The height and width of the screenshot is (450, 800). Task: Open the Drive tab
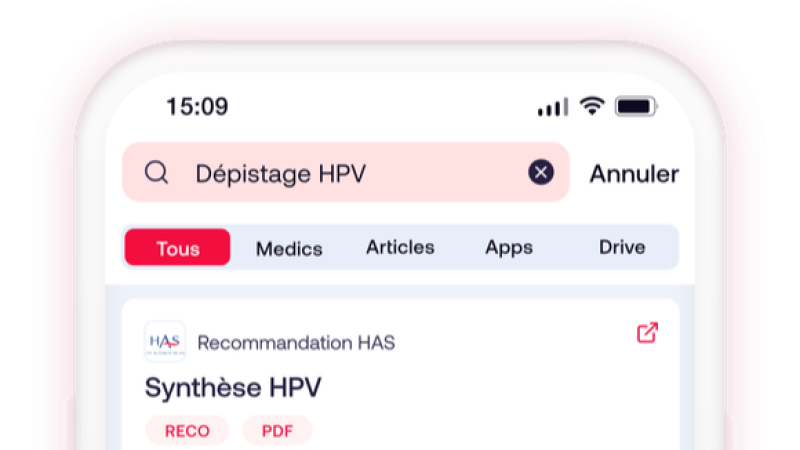[x=622, y=247]
